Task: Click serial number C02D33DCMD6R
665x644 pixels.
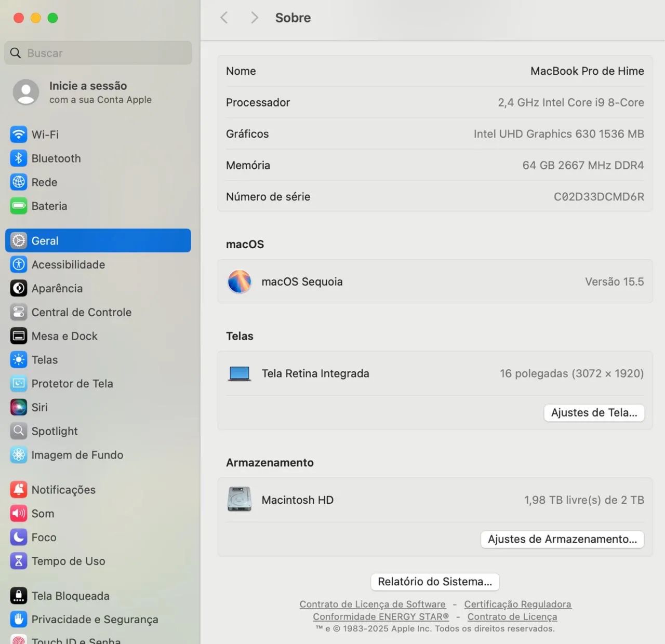Action: pos(599,197)
